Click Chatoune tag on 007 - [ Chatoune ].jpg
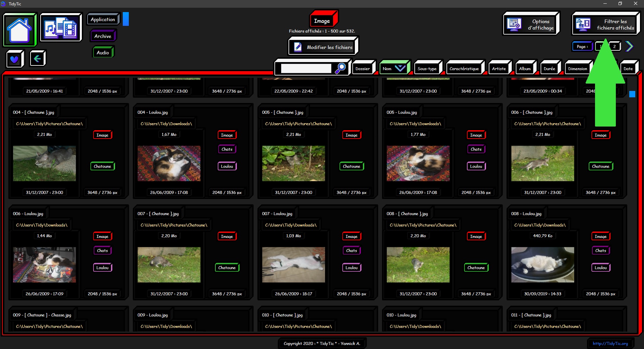 pyautogui.click(x=227, y=267)
